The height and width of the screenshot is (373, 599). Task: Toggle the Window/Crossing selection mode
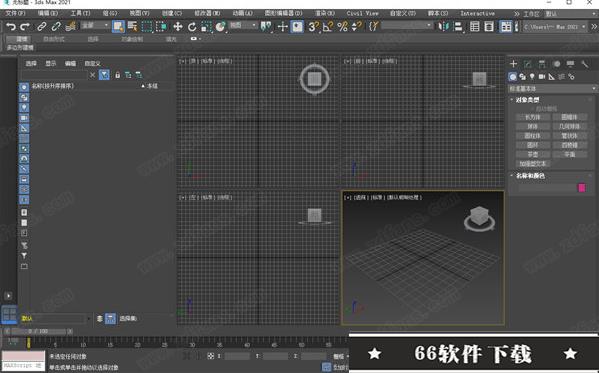[162, 26]
